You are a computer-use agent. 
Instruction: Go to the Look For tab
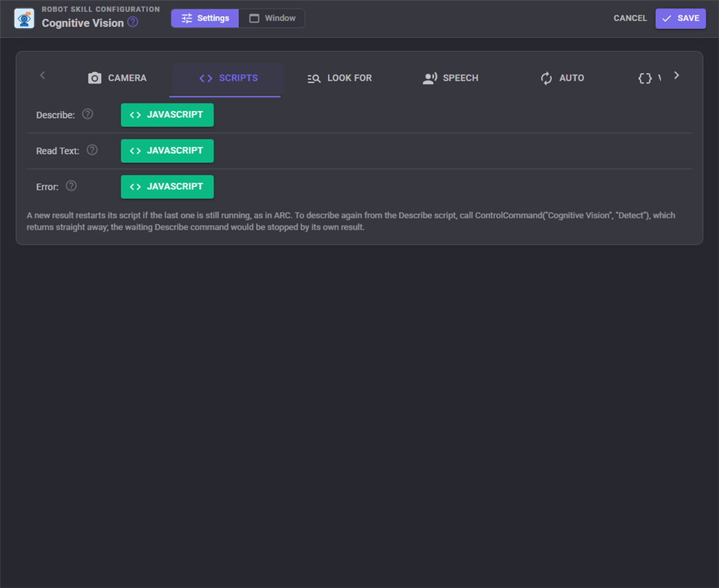(x=339, y=78)
